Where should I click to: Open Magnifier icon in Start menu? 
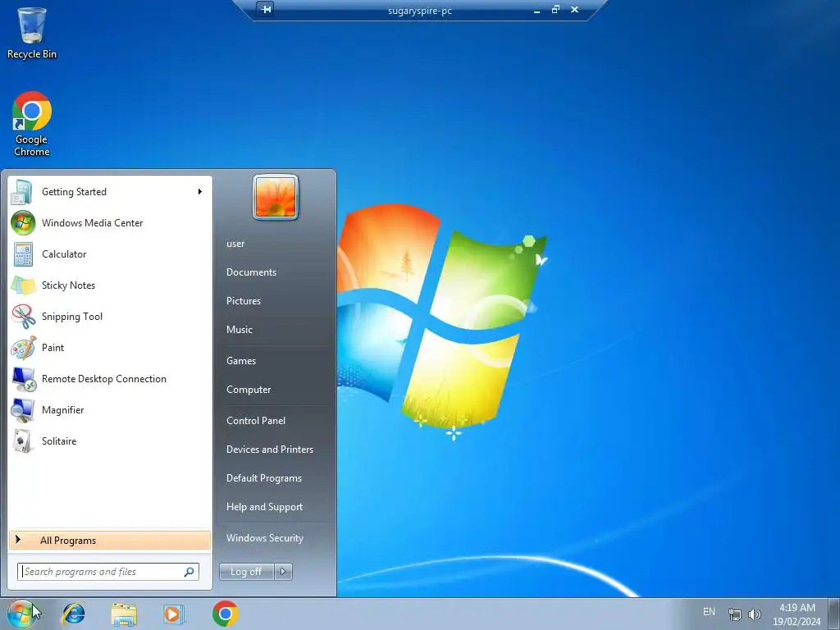click(x=23, y=410)
